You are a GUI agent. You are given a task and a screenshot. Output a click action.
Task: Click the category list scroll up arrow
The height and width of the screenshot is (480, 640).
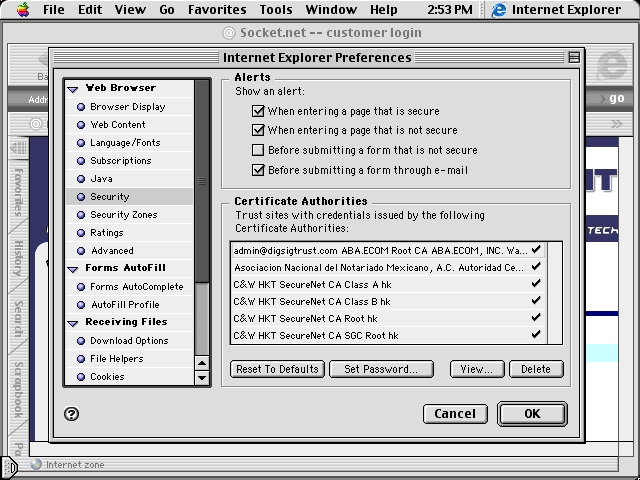[x=202, y=363]
